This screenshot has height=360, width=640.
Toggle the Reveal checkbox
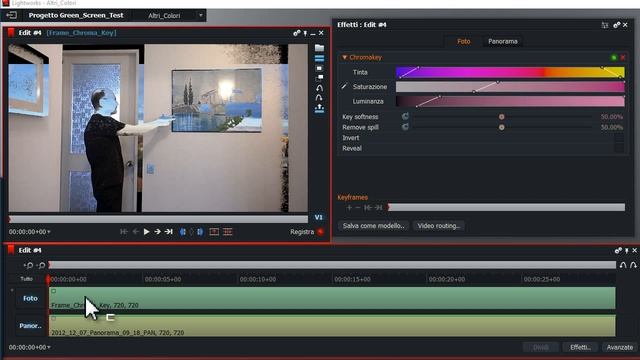click(x=619, y=149)
